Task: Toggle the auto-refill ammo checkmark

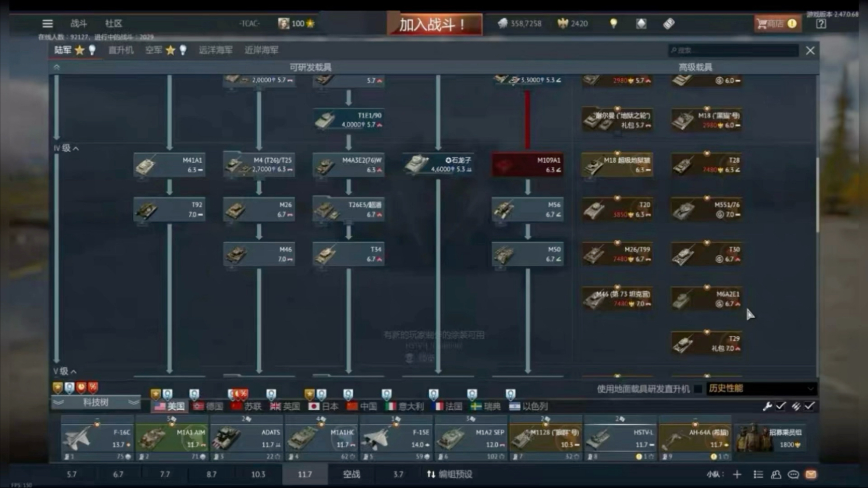Action: point(809,406)
